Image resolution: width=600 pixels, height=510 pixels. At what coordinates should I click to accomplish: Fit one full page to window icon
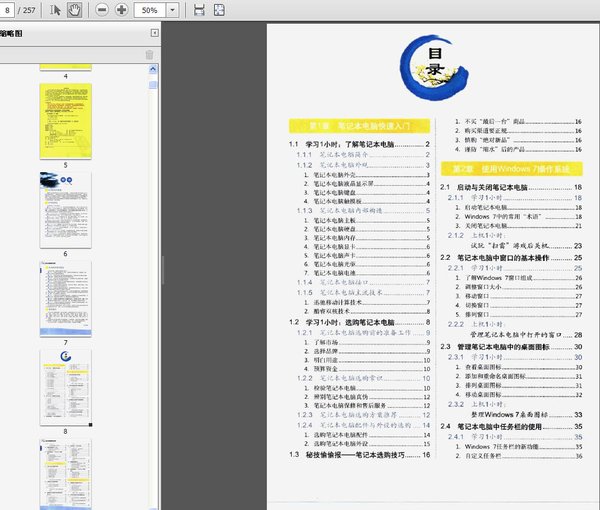coord(219,10)
